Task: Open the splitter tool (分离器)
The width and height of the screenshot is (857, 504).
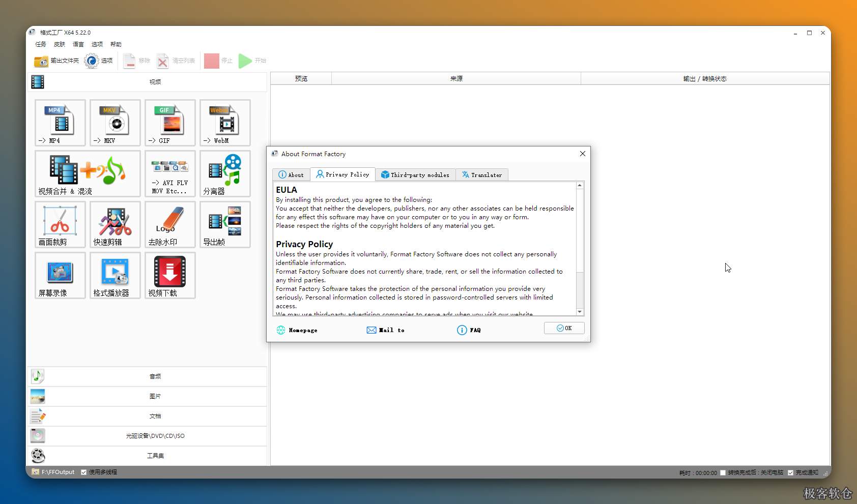Action: click(225, 173)
